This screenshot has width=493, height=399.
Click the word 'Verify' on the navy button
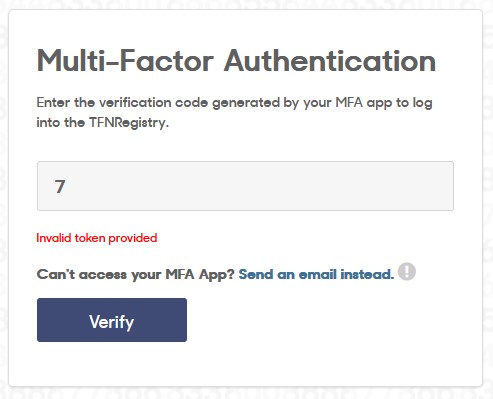[x=111, y=322]
